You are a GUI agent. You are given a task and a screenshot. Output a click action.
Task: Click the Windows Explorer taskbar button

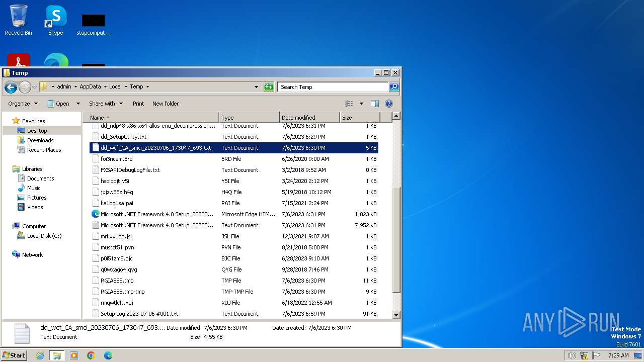57,355
